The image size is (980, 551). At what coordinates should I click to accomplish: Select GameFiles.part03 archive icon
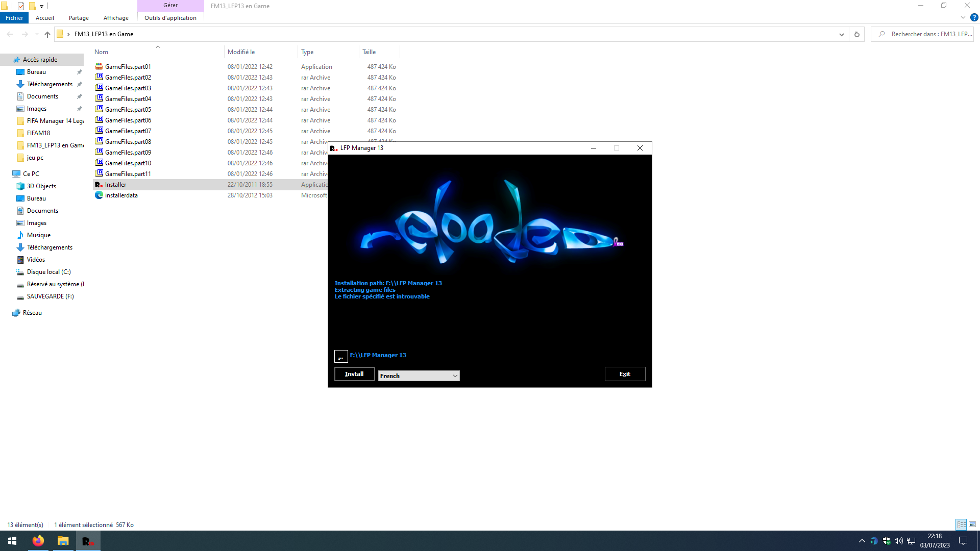[99, 88]
